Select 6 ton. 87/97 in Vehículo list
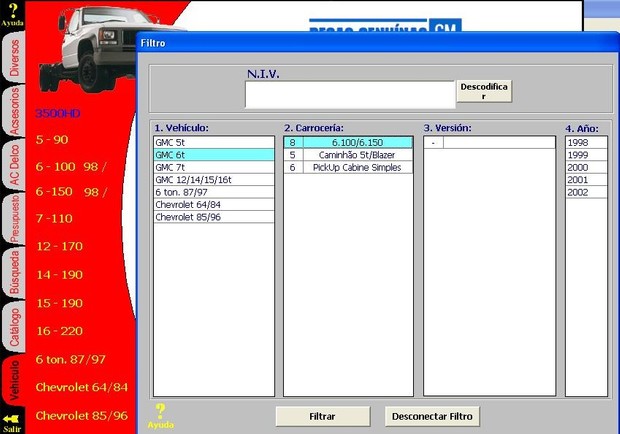 pos(214,192)
